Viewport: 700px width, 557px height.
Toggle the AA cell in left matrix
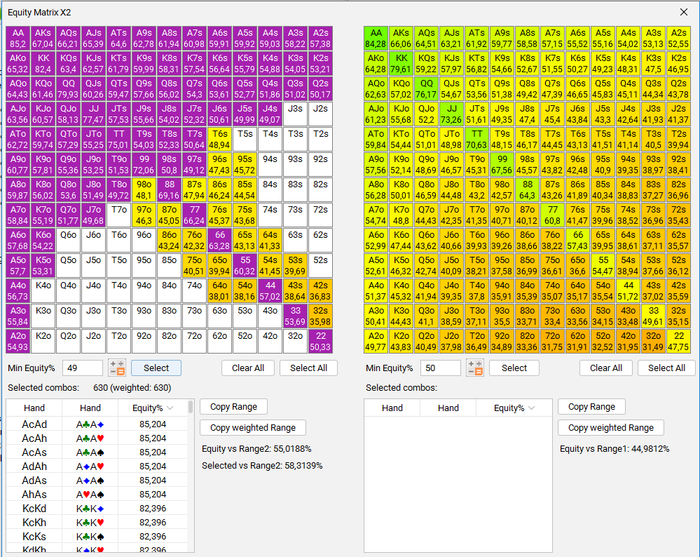(x=18, y=38)
